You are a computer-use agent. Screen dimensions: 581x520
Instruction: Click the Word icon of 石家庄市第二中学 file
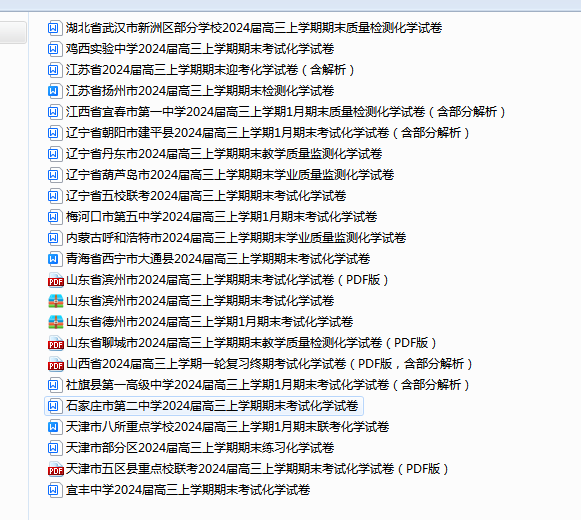tap(54, 406)
